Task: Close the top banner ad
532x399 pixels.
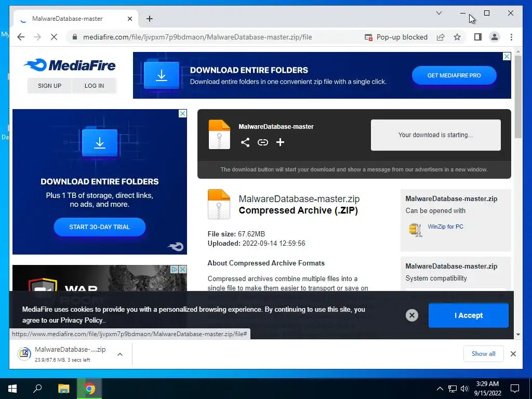Action: (x=507, y=56)
